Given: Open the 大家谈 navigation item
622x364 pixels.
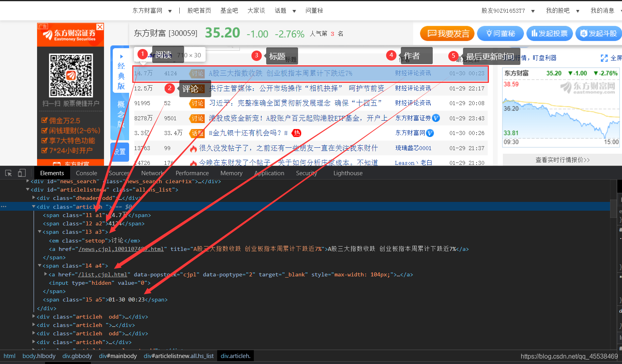Looking at the screenshot, I should tap(256, 11).
